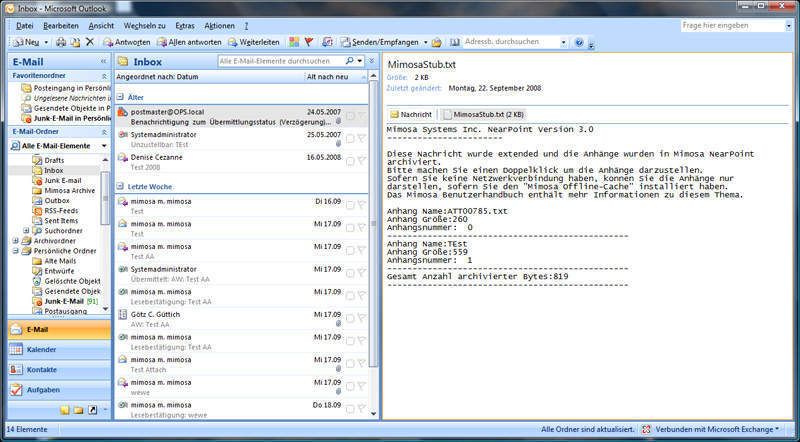Image resolution: width=800 pixels, height=442 pixels.
Task: Open folder list icon in navigation footer
Action: tap(78, 410)
